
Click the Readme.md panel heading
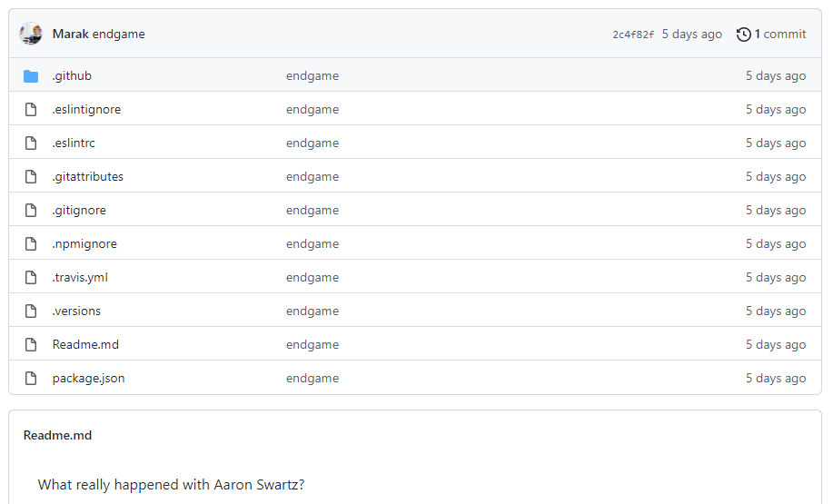click(x=57, y=436)
